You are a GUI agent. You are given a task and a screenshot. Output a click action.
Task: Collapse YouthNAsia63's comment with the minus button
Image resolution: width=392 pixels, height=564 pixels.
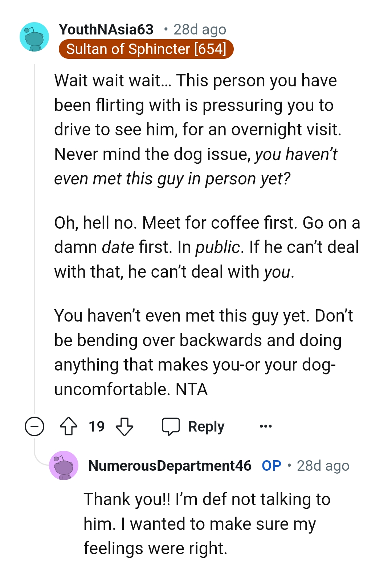tap(34, 426)
